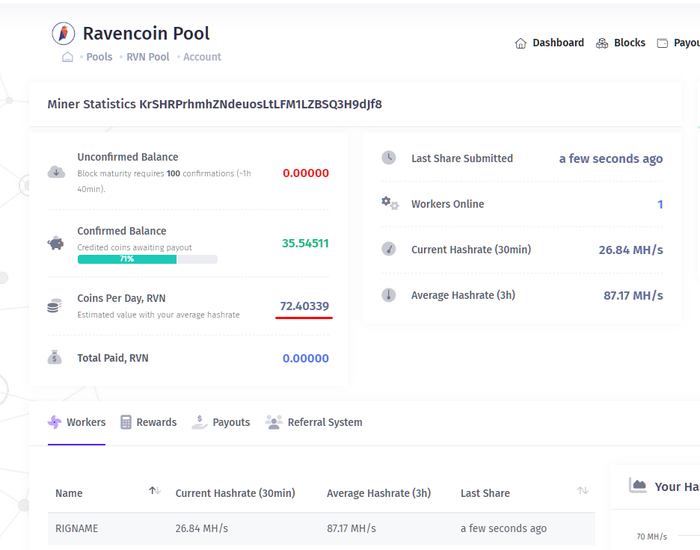
Task: Click the Average Hashrate thermometer icon
Action: (x=388, y=295)
